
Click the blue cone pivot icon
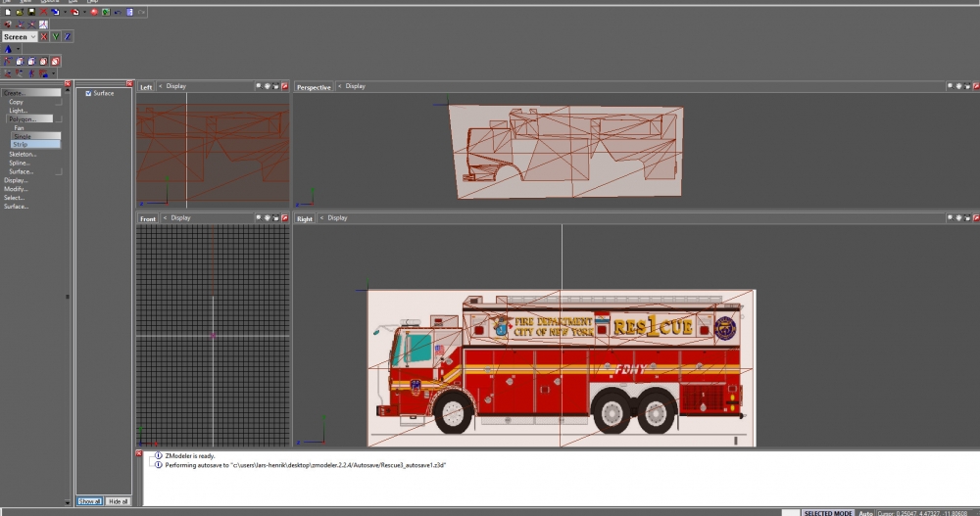8,49
